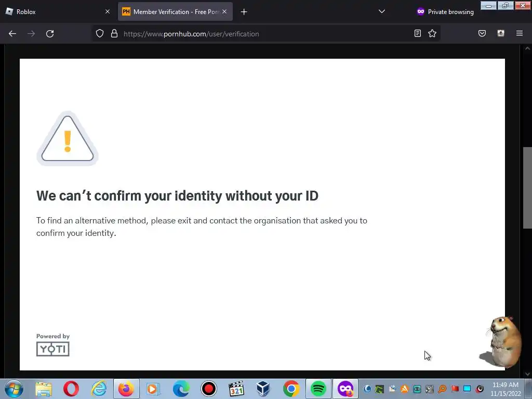Open the Pocket save icon

[482, 33]
